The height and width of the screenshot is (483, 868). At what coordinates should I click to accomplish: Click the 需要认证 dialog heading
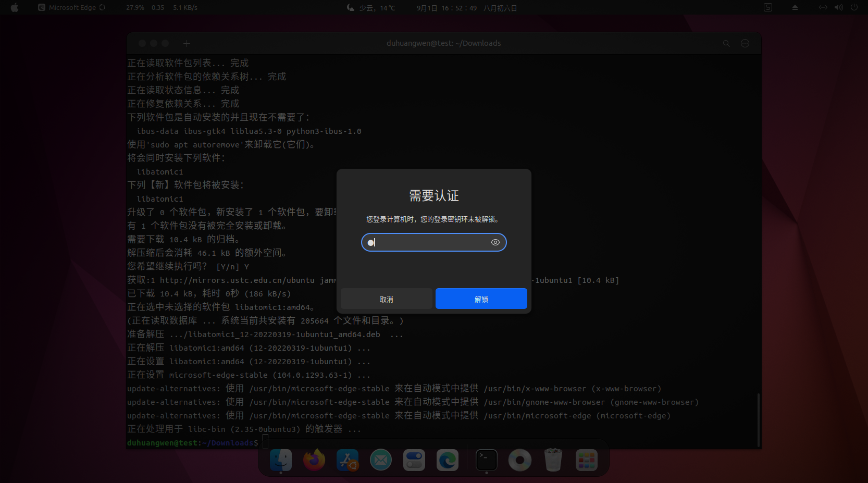(x=433, y=196)
